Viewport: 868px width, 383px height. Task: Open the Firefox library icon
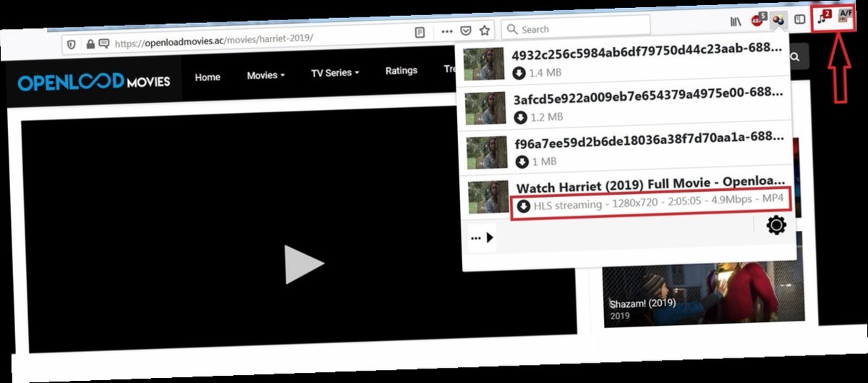736,22
